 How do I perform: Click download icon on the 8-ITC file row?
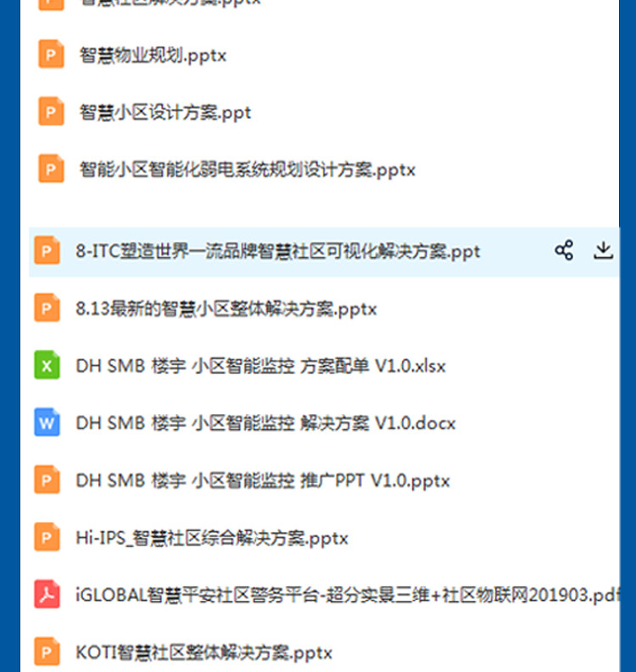point(604,250)
